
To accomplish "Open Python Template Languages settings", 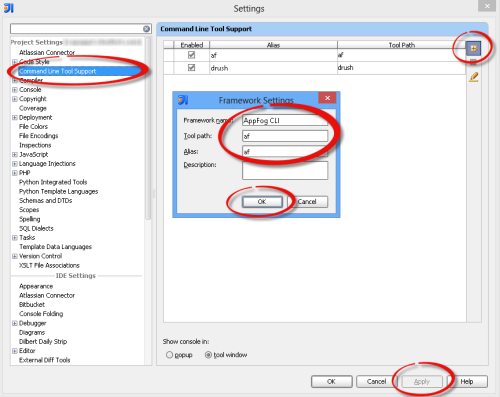I will pos(59,191).
